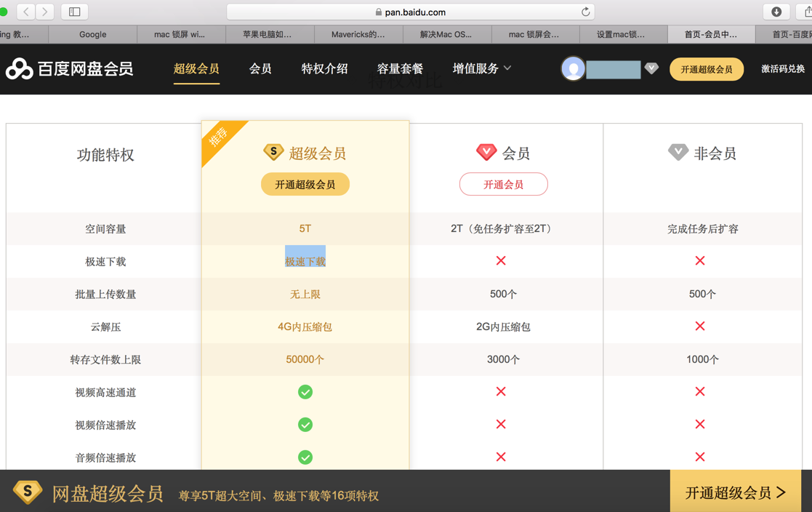Click 完成任务后扩容 cell
The height and width of the screenshot is (512, 812).
coord(702,228)
